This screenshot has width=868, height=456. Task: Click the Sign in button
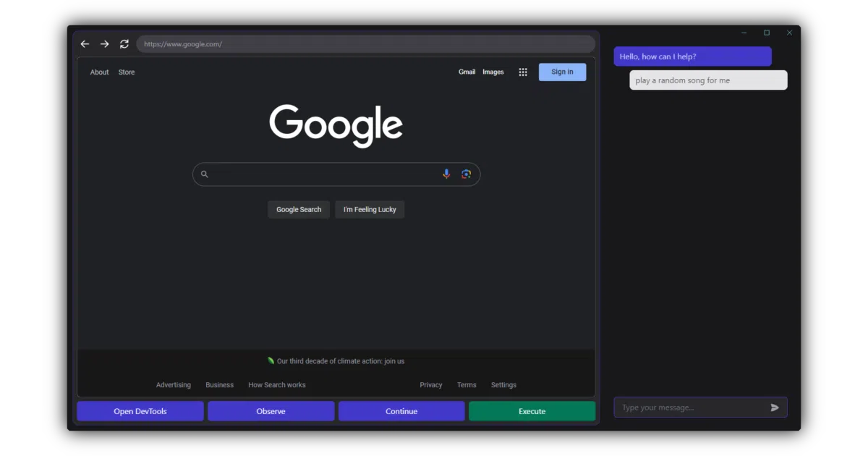click(x=562, y=72)
